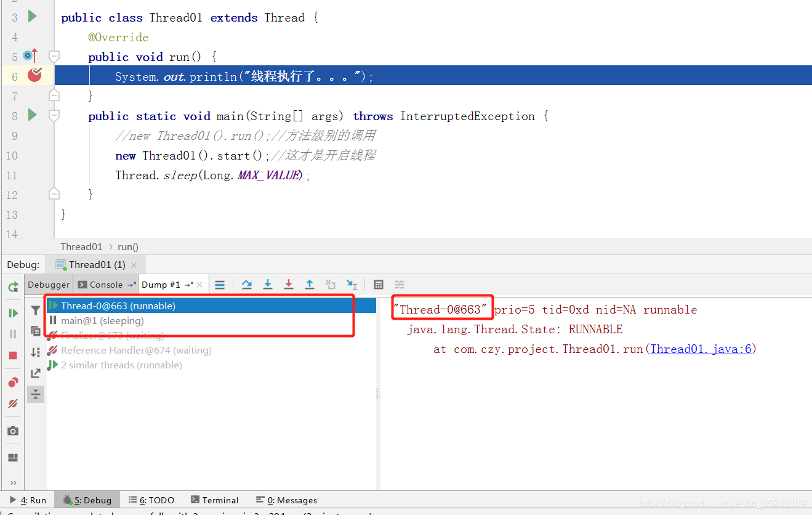
Task: Select Thread-0@663 (runnable) thread
Action: click(x=211, y=306)
